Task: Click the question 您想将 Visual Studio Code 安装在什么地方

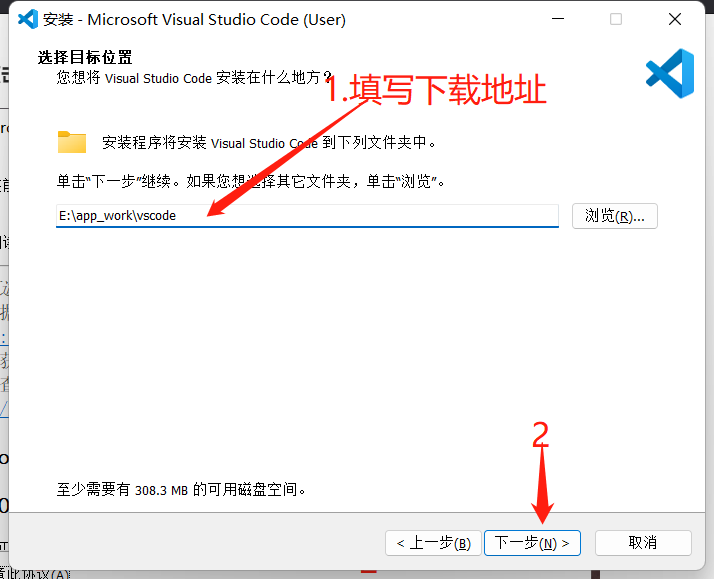Action: pos(194,78)
